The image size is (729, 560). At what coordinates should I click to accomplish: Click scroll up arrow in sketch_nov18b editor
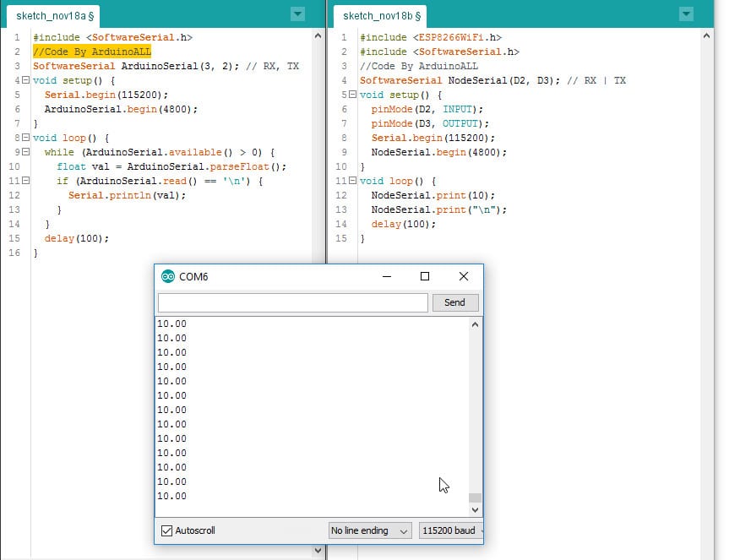pyautogui.click(x=707, y=35)
